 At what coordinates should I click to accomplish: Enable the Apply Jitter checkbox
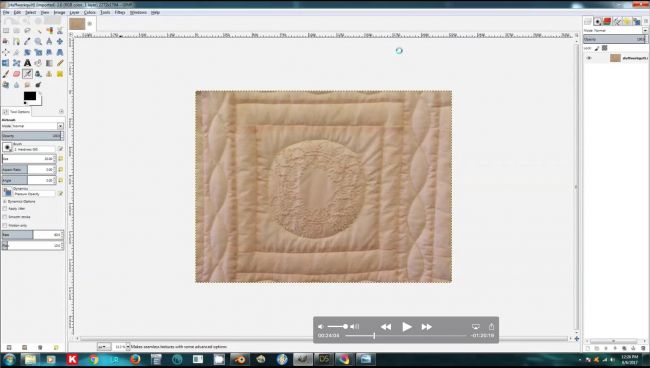[5, 209]
